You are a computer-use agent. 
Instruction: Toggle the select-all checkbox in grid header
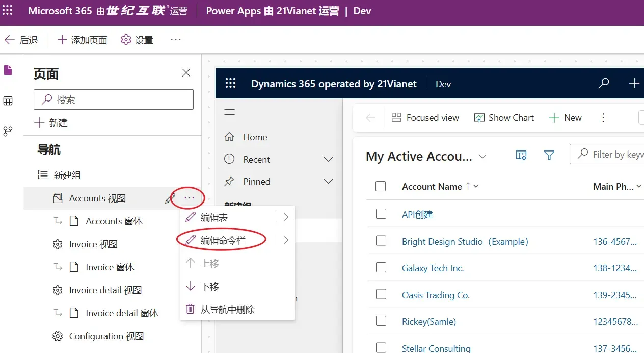point(381,186)
